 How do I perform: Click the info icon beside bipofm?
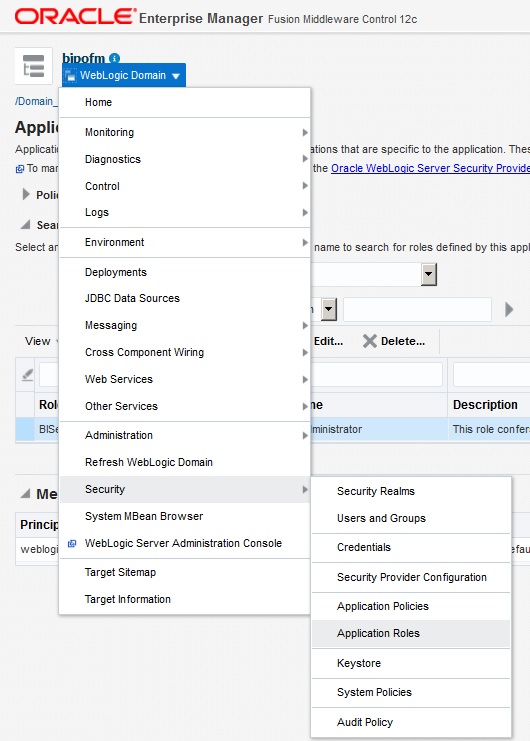pyautogui.click(x=114, y=58)
